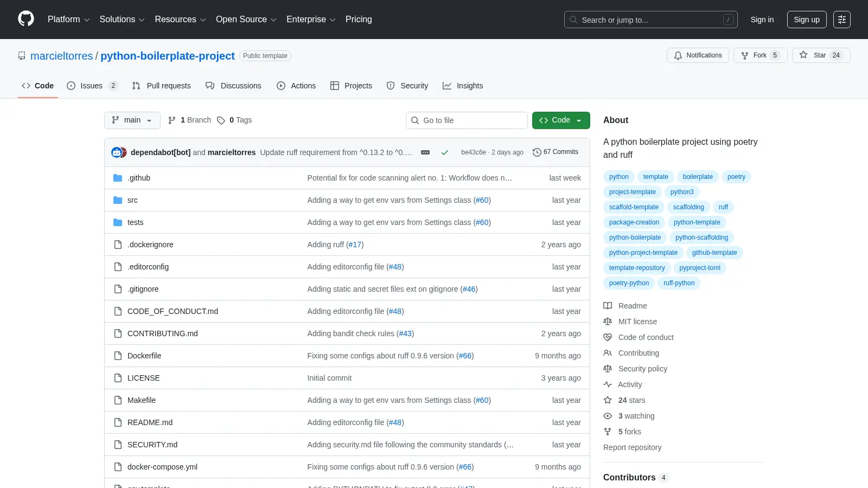
Task: Open the CONTRIBUTING.md file
Action: point(162,333)
